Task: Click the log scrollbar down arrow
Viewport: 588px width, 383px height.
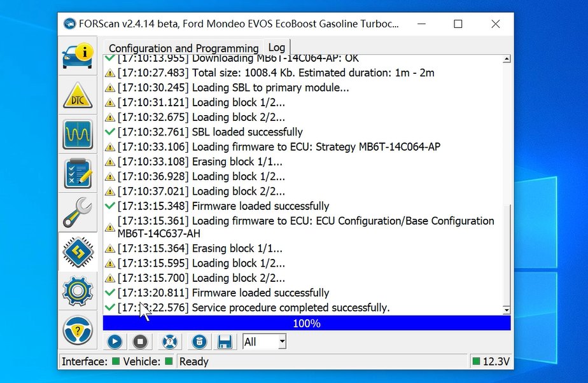Action: pyautogui.click(x=507, y=310)
